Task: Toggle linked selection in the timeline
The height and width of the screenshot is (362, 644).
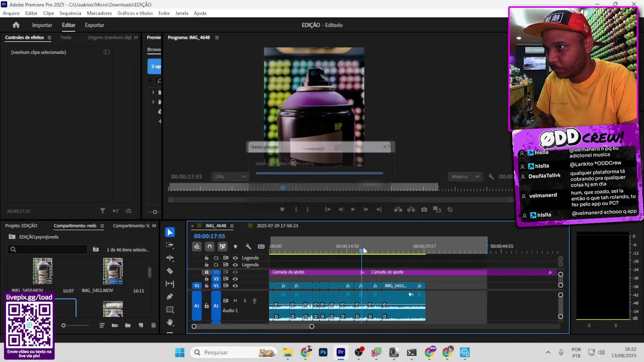Action: pyautogui.click(x=222, y=246)
